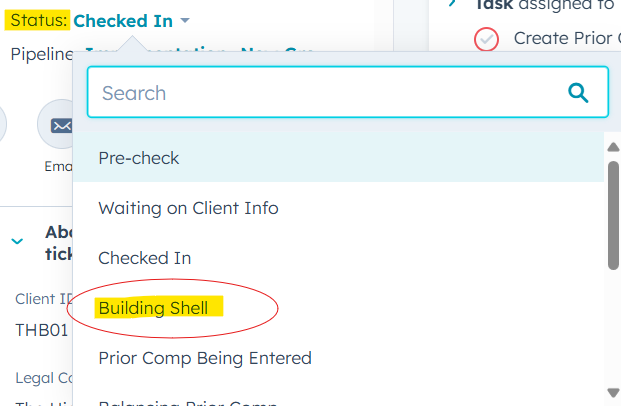Image resolution: width=621 pixels, height=406 pixels.
Task: Select Pre-check from the status list
Action: [x=139, y=157]
